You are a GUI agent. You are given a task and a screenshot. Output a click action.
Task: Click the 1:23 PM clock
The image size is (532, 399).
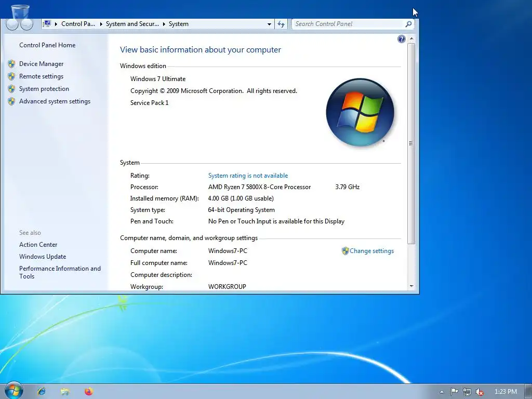pyautogui.click(x=506, y=392)
